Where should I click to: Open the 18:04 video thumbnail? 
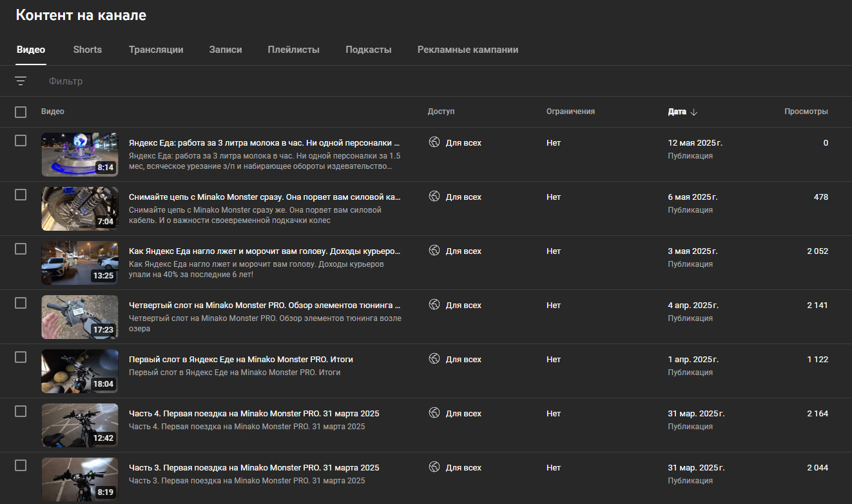pos(80,371)
